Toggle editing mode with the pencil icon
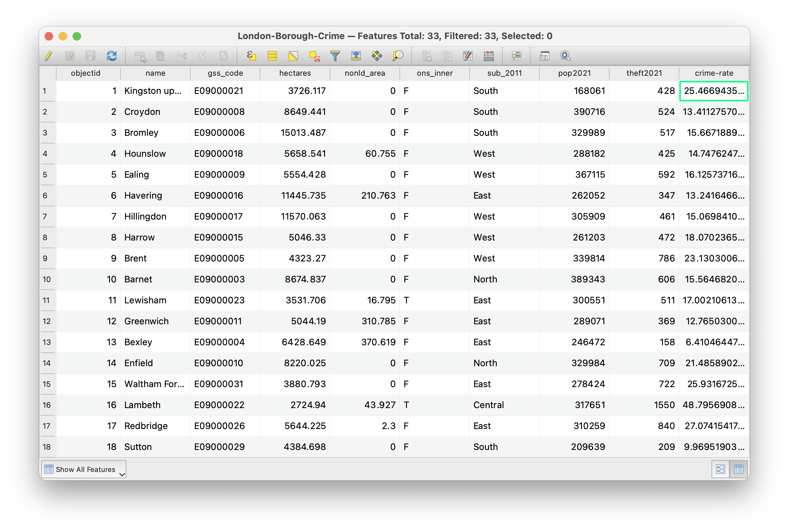 (x=49, y=56)
